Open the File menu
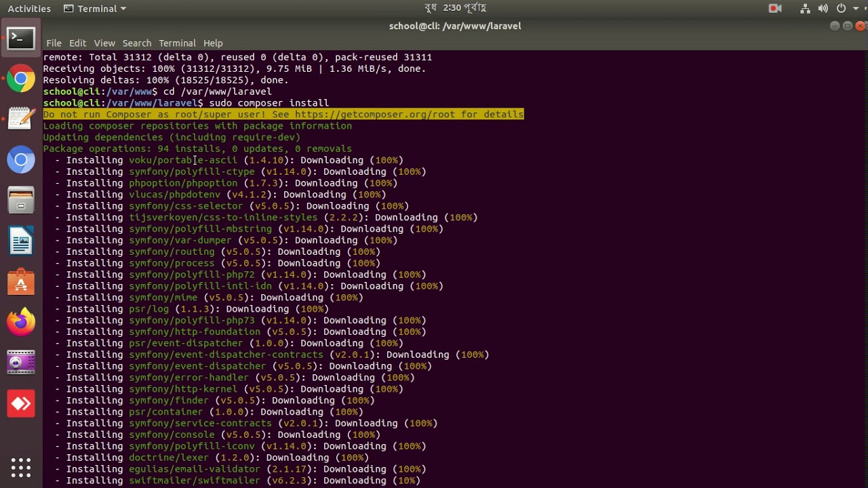The image size is (868, 488). coord(54,43)
